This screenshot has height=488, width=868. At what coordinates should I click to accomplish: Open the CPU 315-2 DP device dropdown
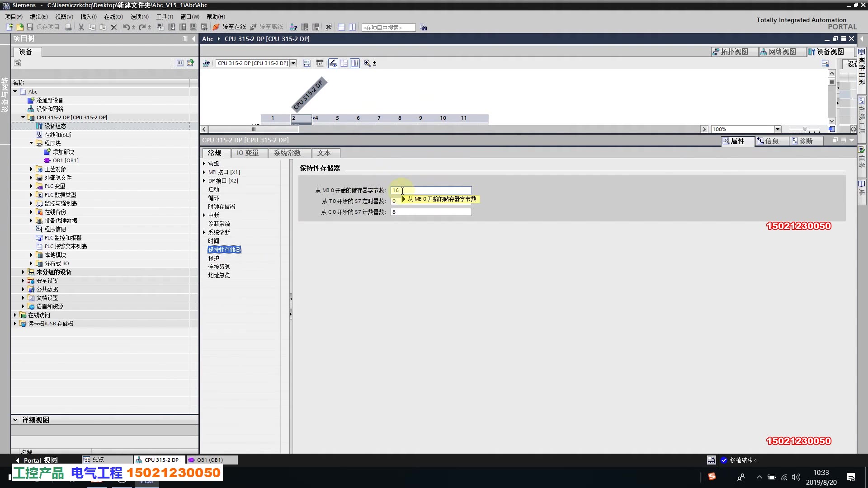click(x=293, y=63)
